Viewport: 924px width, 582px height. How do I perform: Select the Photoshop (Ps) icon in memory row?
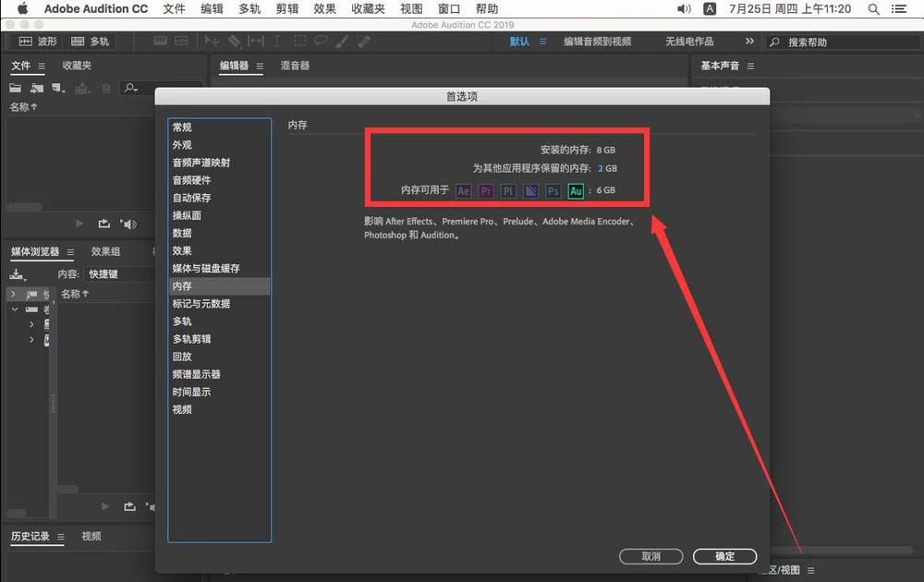point(553,190)
